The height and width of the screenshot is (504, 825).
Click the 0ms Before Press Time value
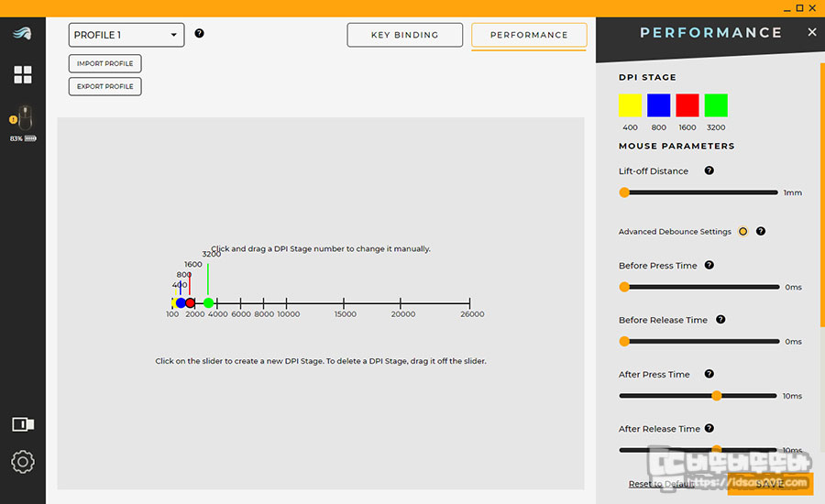click(794, 287)
